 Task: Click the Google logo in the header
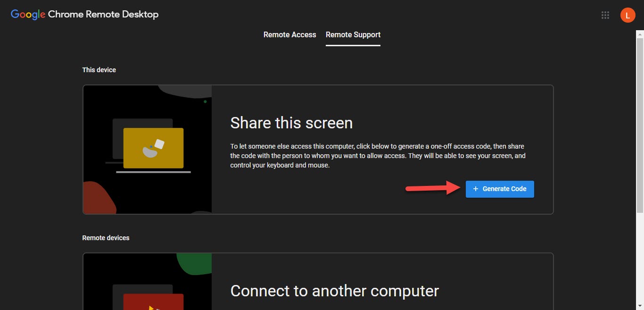tap(28, 15)
